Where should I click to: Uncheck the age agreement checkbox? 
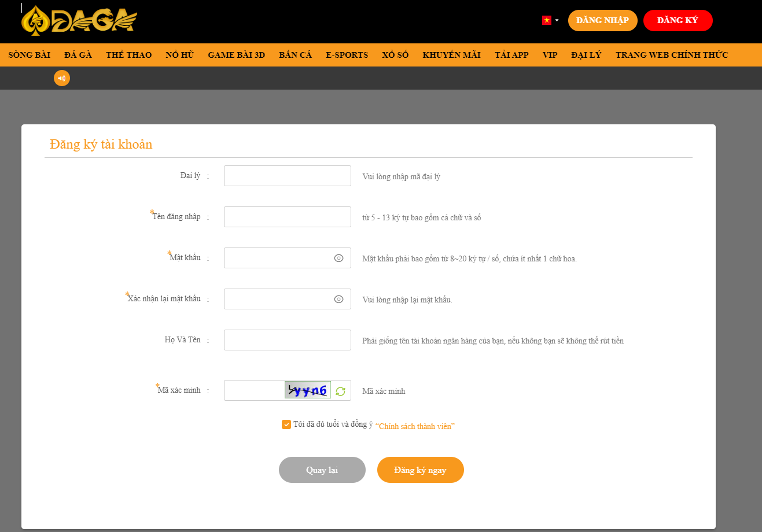pyautogui.click(x=286, y=424)
